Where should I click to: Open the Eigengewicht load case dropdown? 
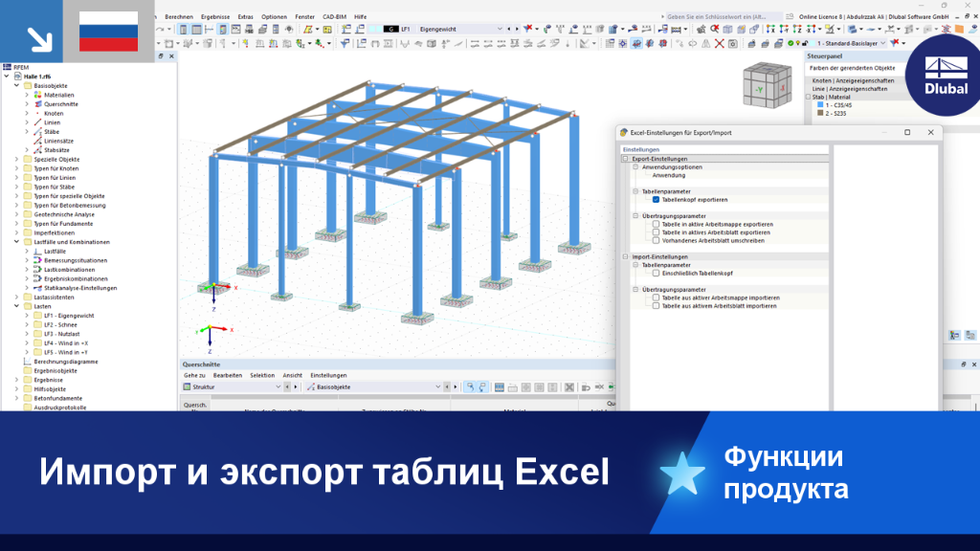pos(500,29)
